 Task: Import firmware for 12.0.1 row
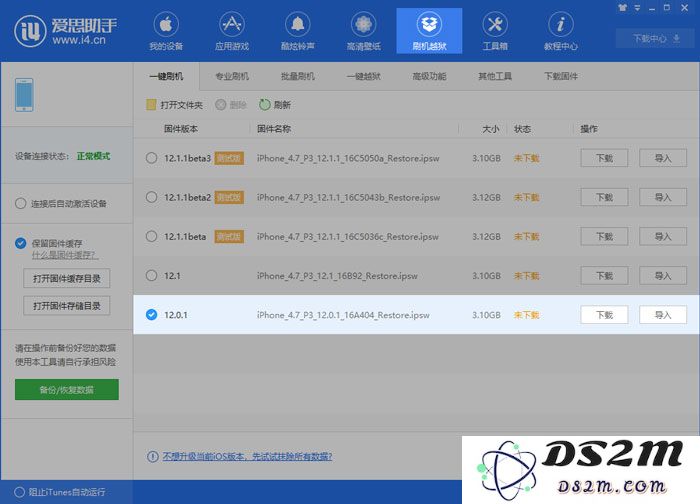click(x=663, y=315)
